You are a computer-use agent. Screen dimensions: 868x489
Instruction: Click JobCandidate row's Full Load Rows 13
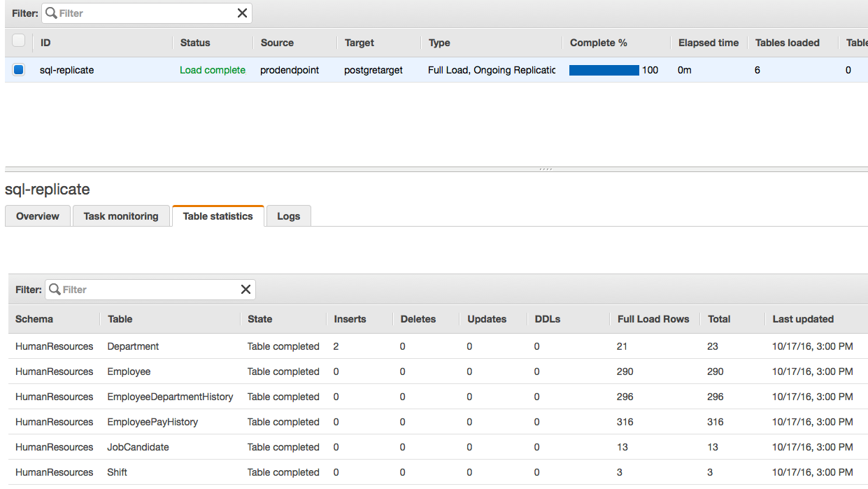click(622, 447)
